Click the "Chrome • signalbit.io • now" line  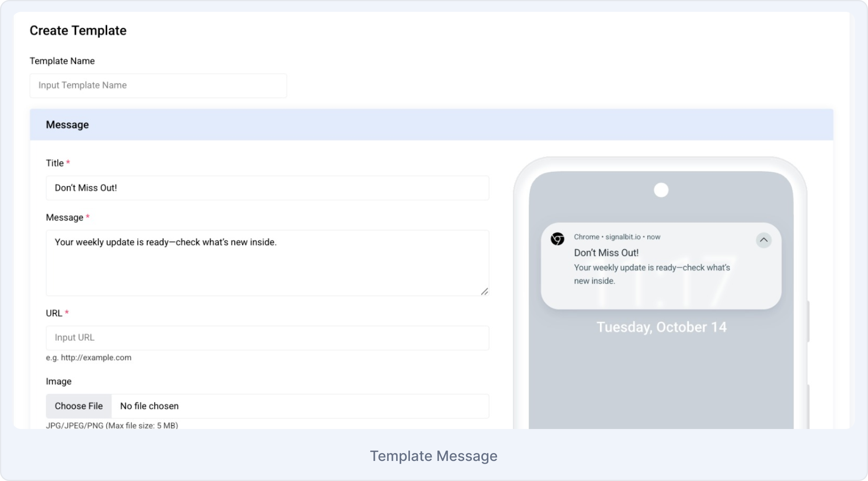(x=617, y=237)
